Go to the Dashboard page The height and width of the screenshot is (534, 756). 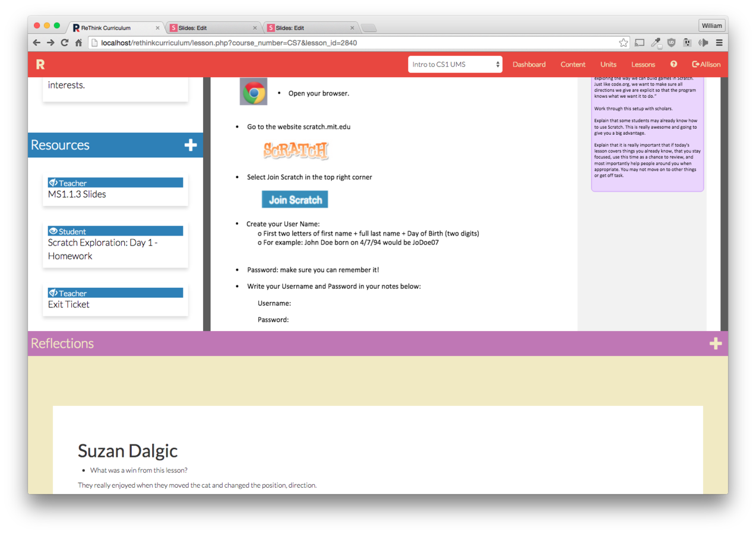point(529,64)
